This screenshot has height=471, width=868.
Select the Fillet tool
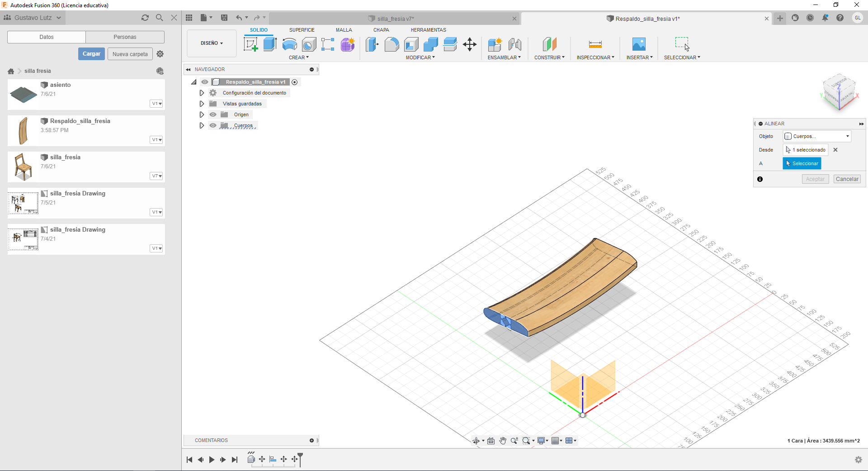coord(392,44)
